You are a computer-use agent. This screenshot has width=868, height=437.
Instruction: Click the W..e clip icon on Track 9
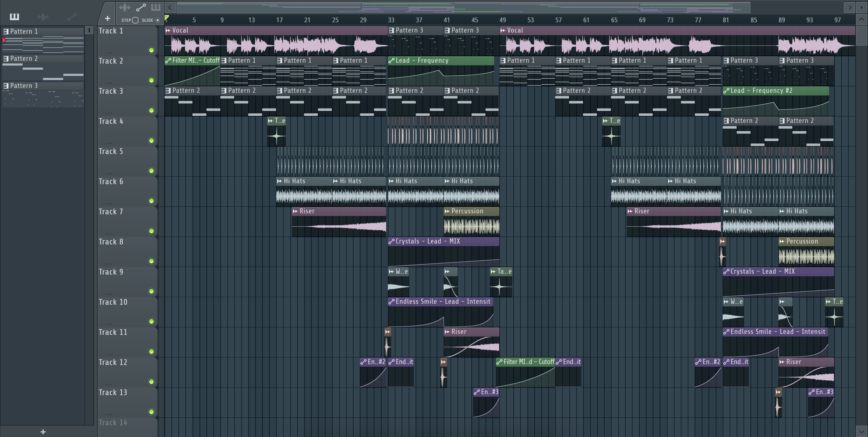pyautogui.click(x=391, y=272)
